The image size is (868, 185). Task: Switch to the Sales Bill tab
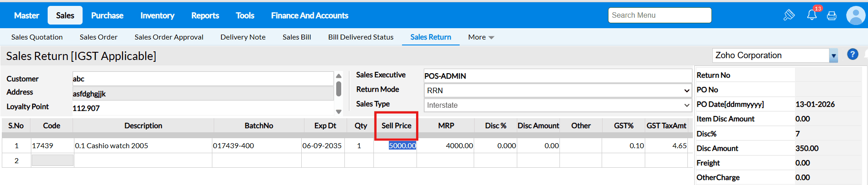pos(297,37)
